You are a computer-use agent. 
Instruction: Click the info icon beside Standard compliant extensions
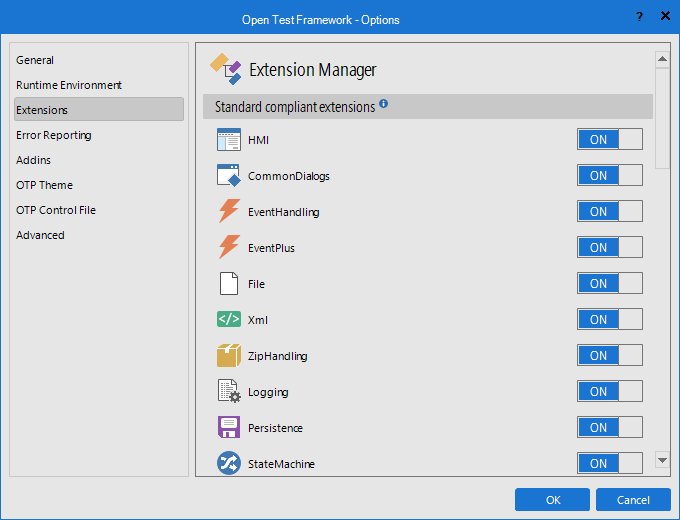[383, 104]
